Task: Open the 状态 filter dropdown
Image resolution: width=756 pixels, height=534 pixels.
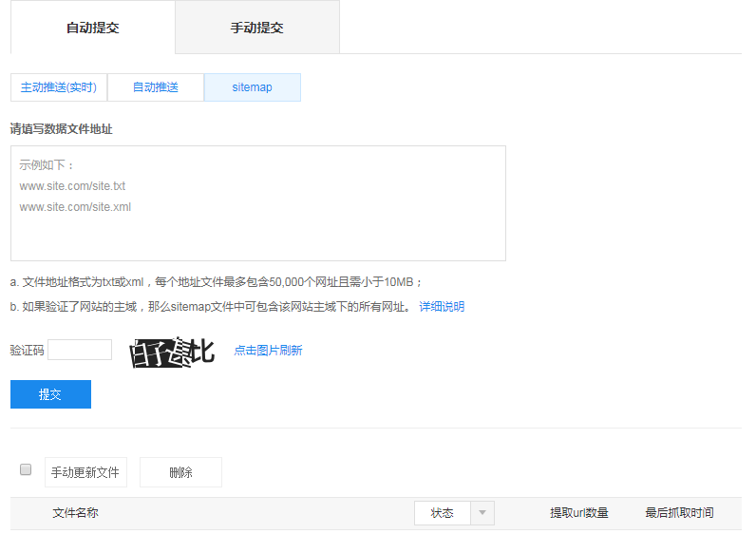Action: coord(443,513)
